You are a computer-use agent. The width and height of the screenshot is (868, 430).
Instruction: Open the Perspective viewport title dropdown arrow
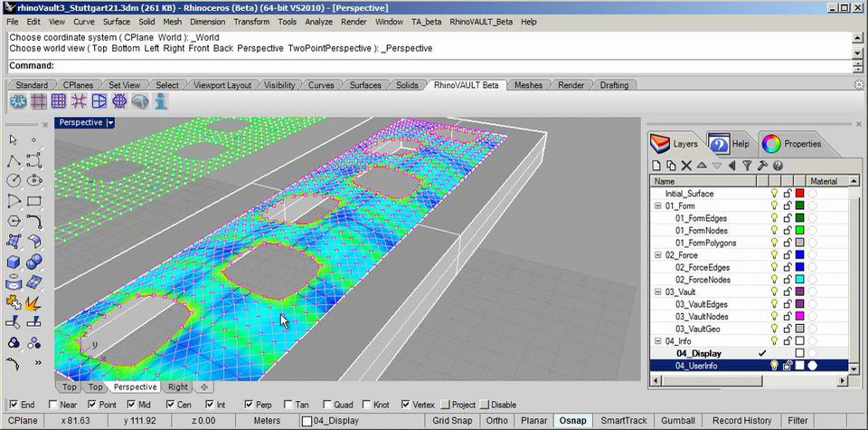(x=110, y=123)
